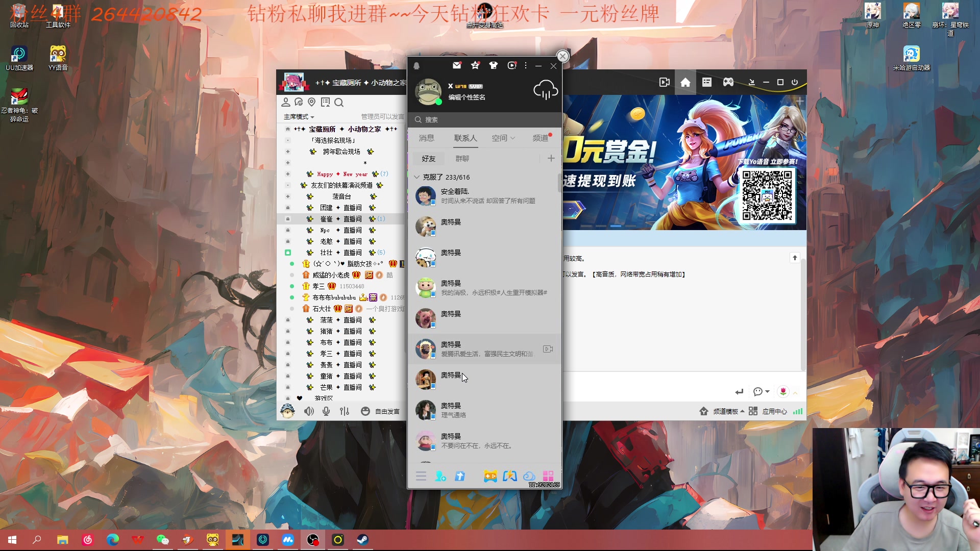Image resolution: width=980 pixels, height=551 pixels.
Task: Open QQ star favorites icon in title bar
Action: [475, 65]
